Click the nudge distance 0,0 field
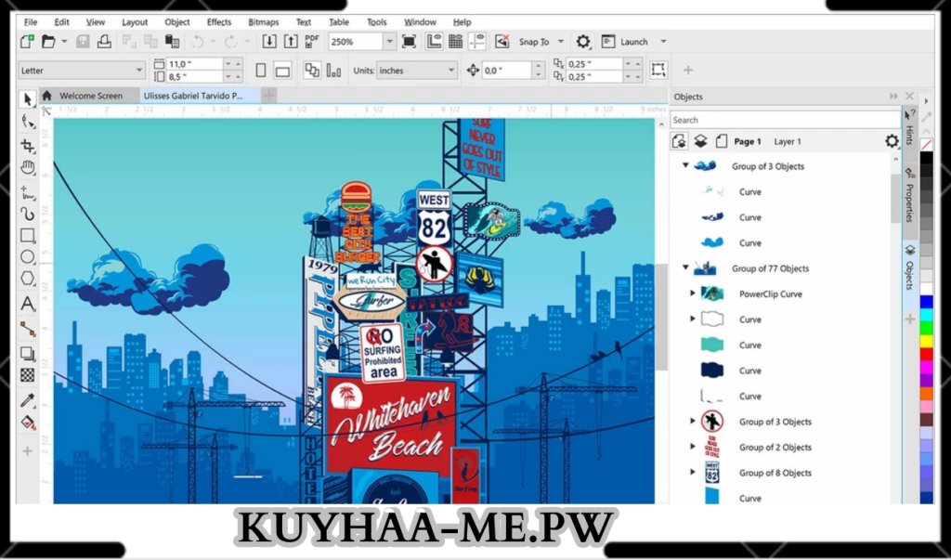 (508, 71)
